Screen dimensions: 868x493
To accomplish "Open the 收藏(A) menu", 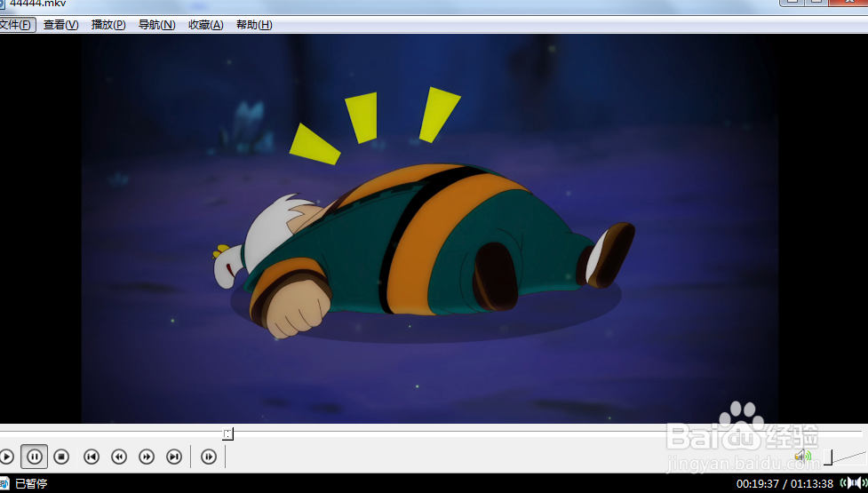I will (206, 25).
